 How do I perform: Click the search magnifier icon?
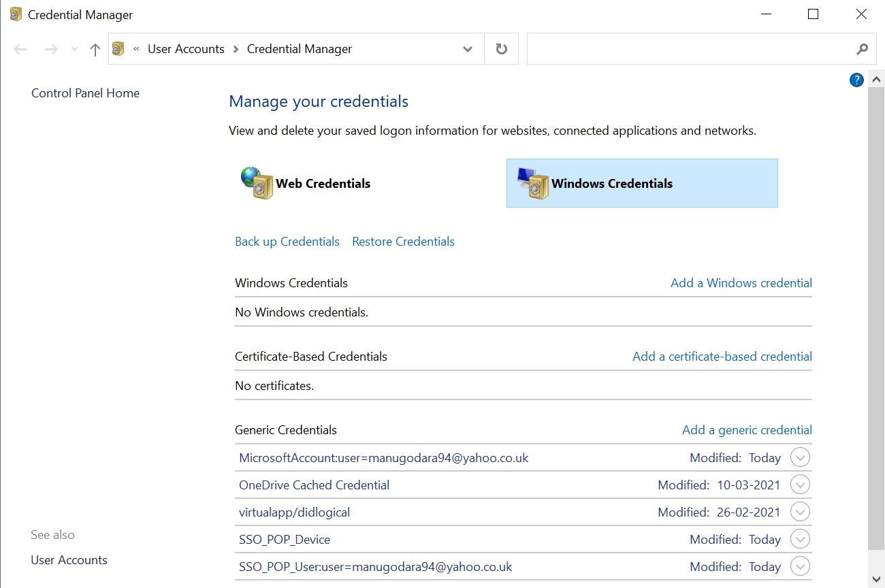862,49
